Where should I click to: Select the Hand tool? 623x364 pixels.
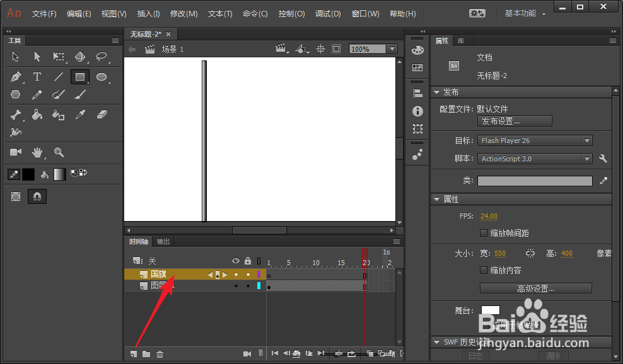pos(37,152)
